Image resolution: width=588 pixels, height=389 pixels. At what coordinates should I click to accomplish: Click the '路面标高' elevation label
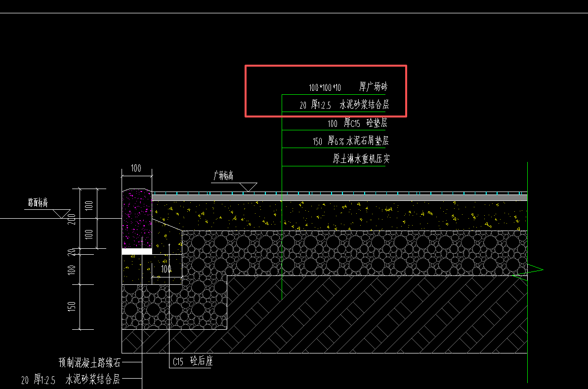tap(38, 203)
